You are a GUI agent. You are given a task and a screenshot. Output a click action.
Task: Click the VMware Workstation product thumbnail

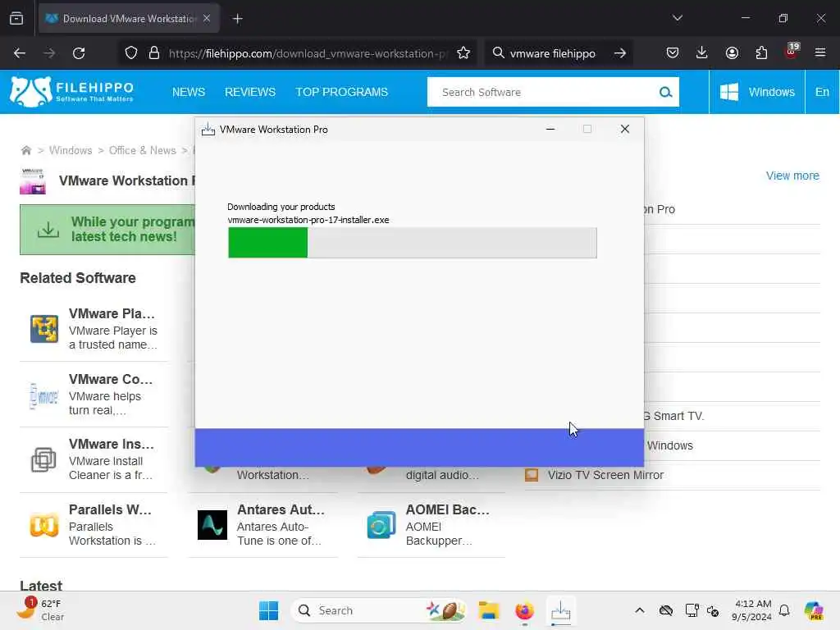(33, 181)
